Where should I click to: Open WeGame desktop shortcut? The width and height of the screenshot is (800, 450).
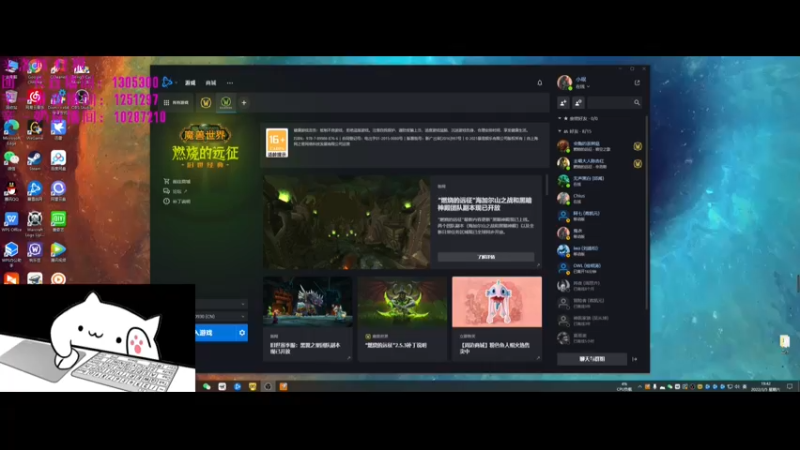pos(35,130)
